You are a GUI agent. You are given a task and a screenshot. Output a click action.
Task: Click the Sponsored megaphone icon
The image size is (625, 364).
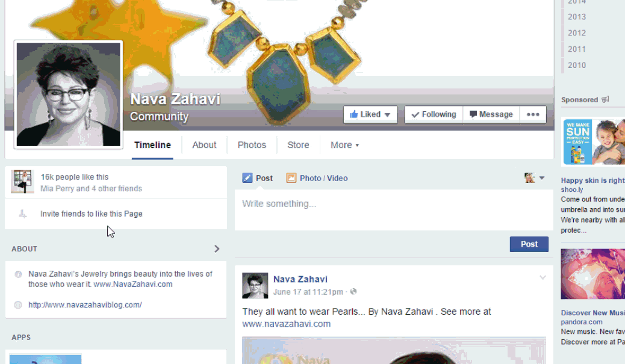click(x=605, y=99)
